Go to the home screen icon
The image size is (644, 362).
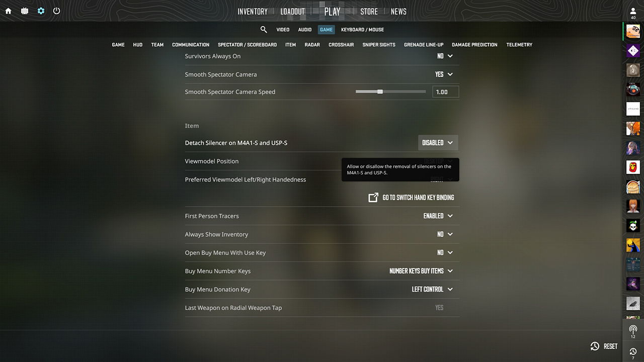(x=8, y=11)
